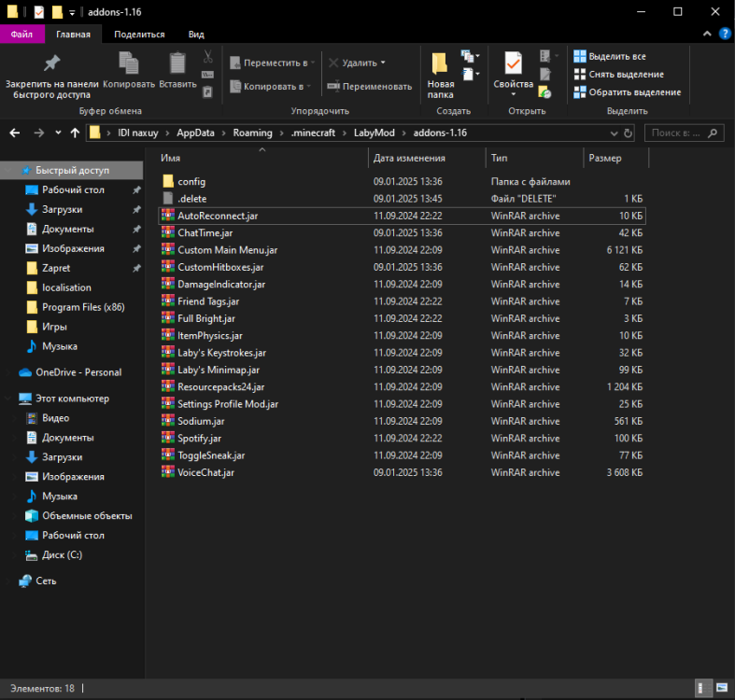Click the search magnifier icon
This screenshot has height=700, width=735.
713,133
